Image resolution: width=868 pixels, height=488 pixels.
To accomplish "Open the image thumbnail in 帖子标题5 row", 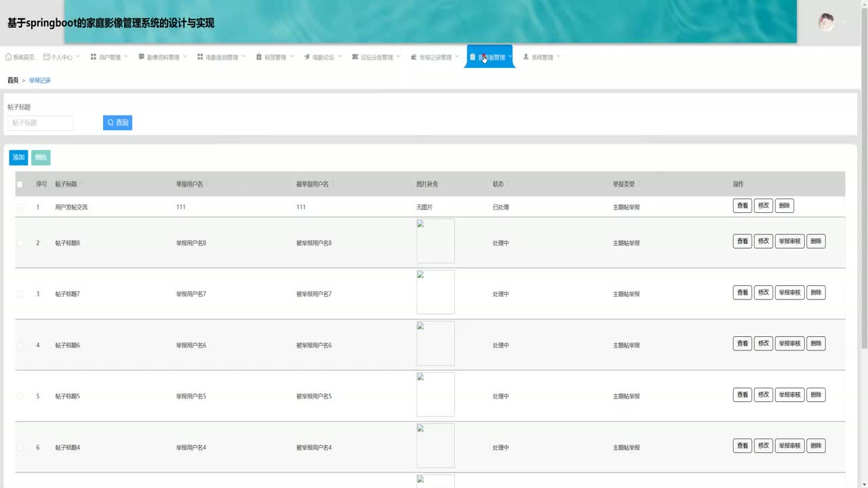I will (x=435, y=394).
